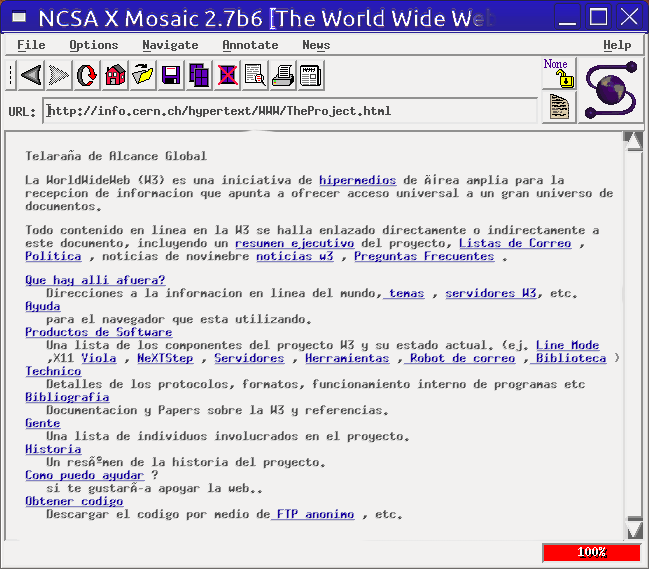
Task: Click the red 100% progress indicator
Action: (591, 552)
